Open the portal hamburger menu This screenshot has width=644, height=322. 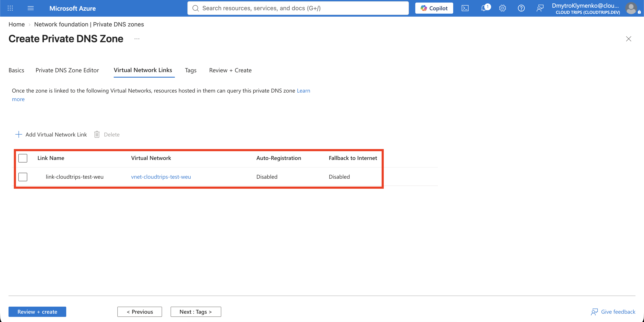[30, 8]
